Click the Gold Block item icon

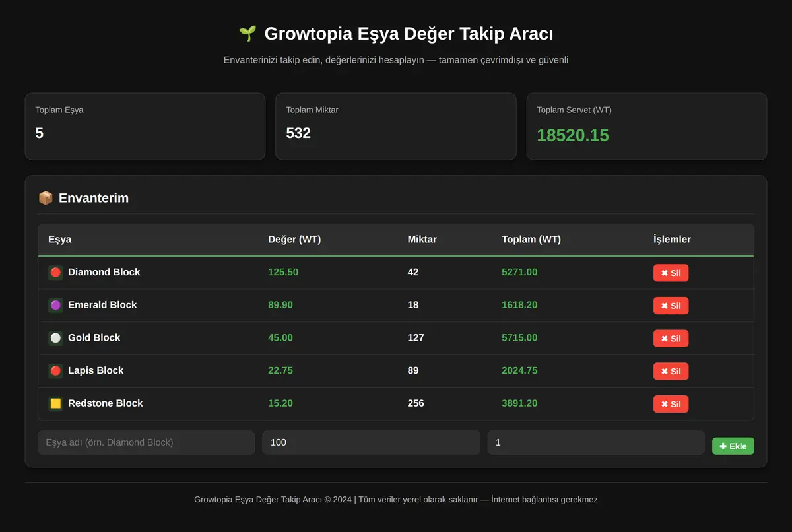click(55, 338)
